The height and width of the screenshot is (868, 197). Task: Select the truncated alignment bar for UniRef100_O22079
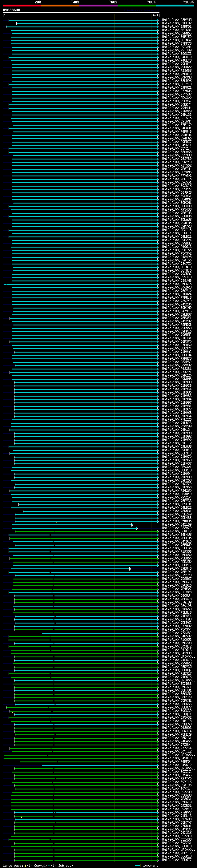[75, 528]
